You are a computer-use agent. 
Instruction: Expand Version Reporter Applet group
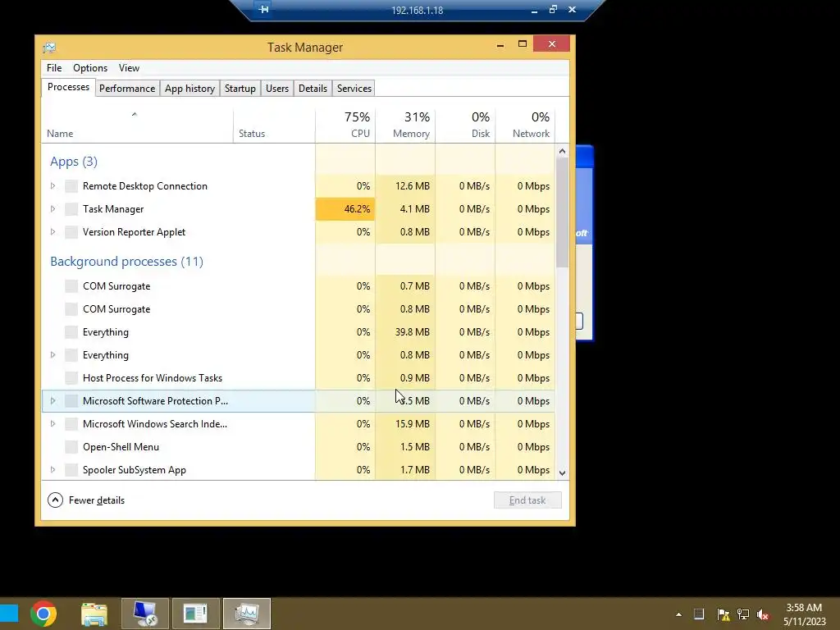coord(52,232)
